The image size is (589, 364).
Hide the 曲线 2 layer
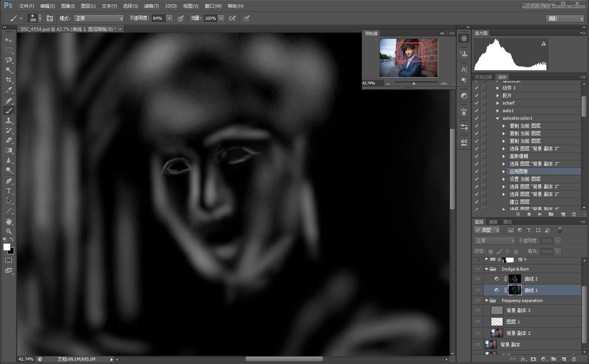click(x=478, y=279)
